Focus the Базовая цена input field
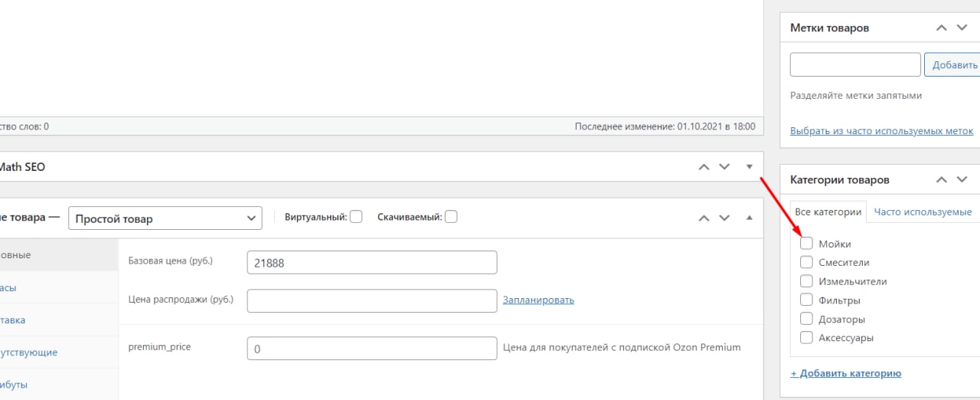 point(372,263)
